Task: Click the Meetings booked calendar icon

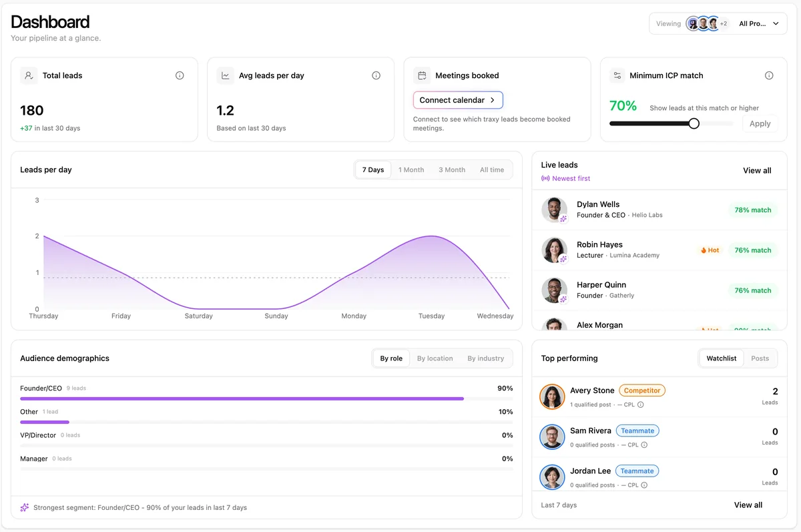Action: (422, 75)
